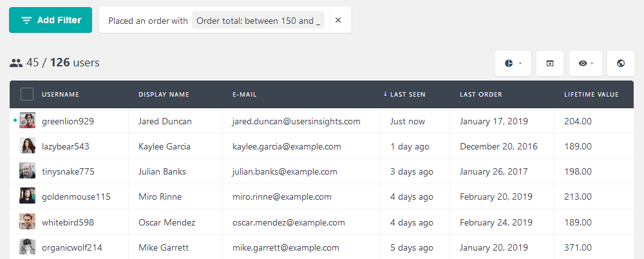Click the Add Filter button
This screenshot has height=259, width=644.
pos(51,20)
